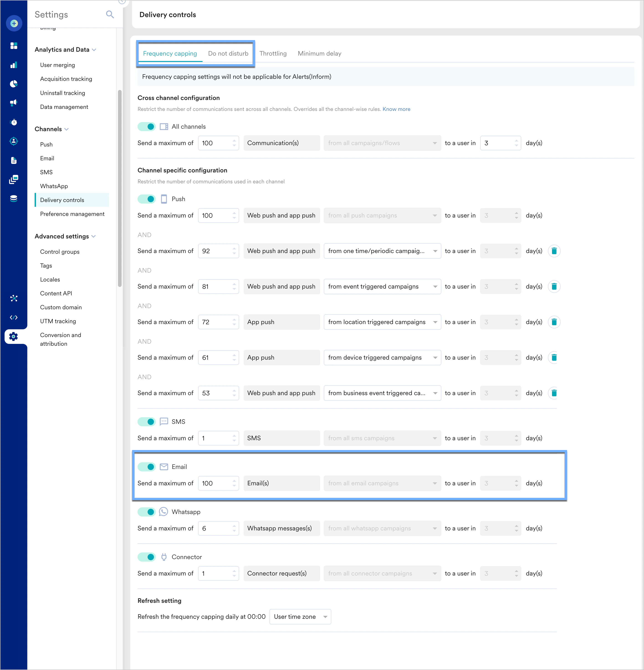This screenshot has height=670, width=644.
Task: Disable the Email channel capping toggle
Action: point(147,467)
